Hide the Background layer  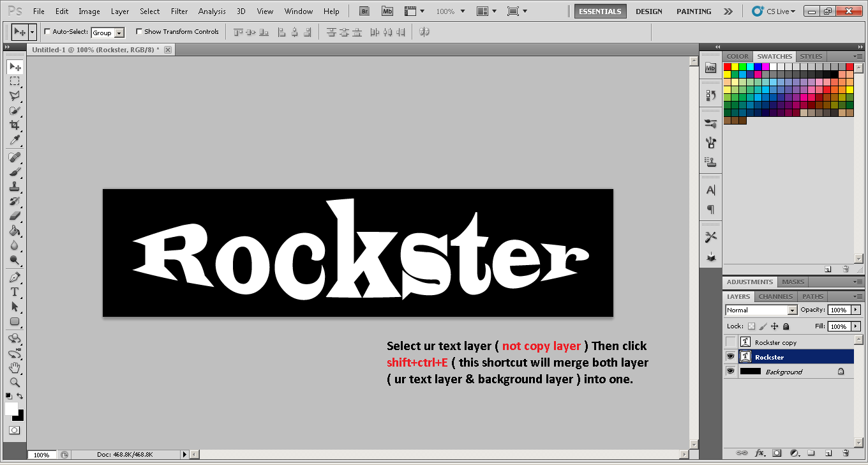730,371
